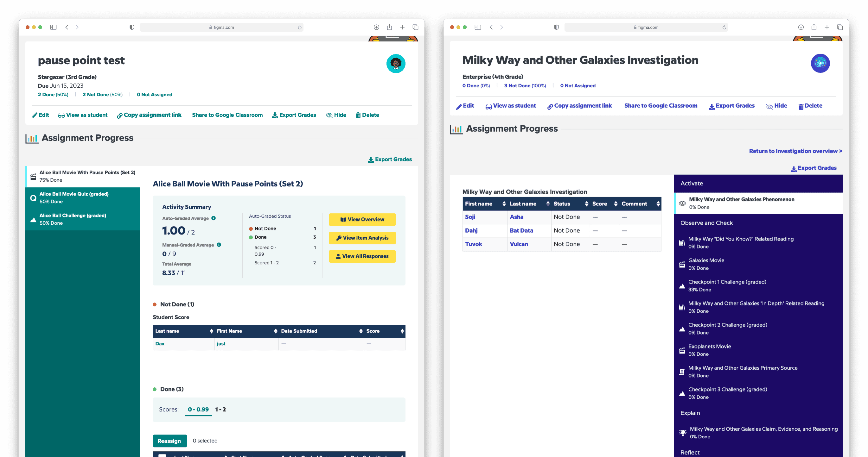
Task: Open student Soji in the Milky Way table
Action: coord(470,217)
